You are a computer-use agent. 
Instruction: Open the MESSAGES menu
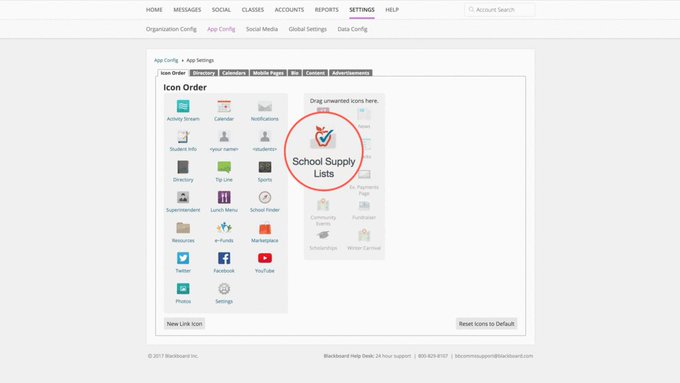click(187, 10)
